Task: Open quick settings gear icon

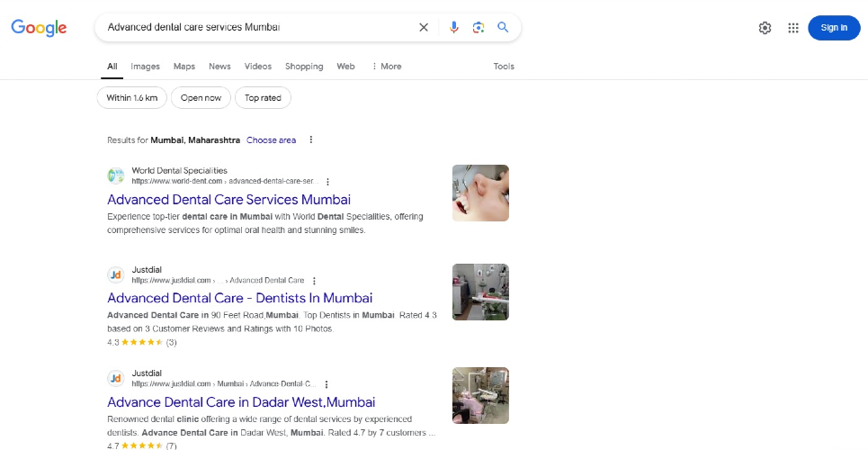Action: (765, 28)
